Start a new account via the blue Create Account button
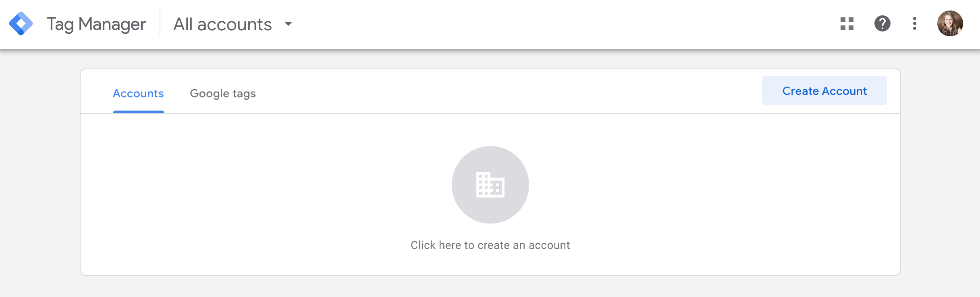 pyautogui.click(x=824, y=91)
